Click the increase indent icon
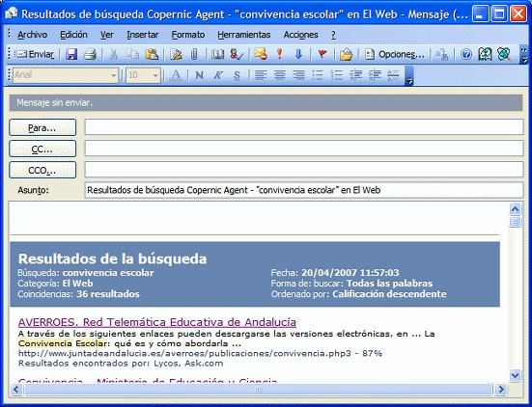Image resolution: width=532 pixels, height=407 pixels. 375,75
